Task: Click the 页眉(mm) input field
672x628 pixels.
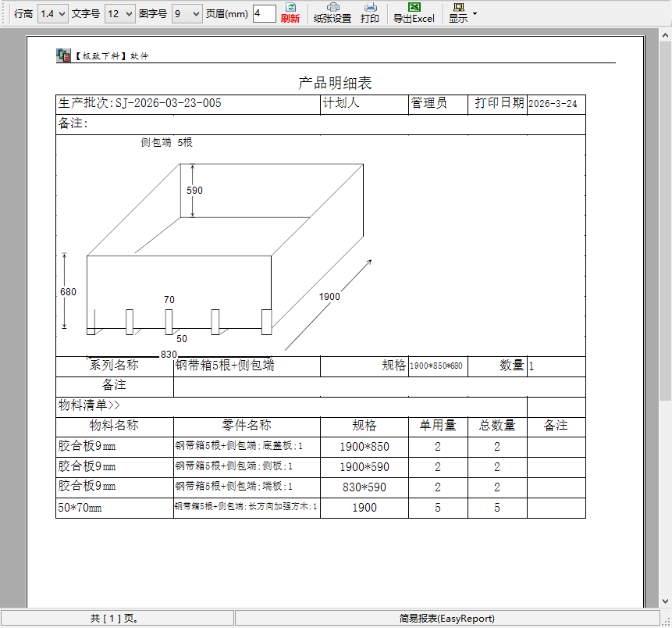Action: pyautogui.click(x=263, y=14)
